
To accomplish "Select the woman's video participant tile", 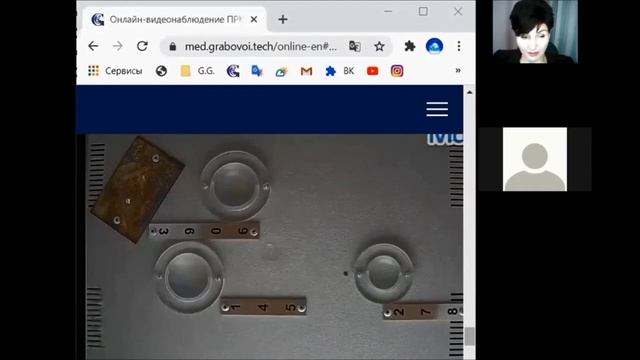I will click(x=535, y=32).
